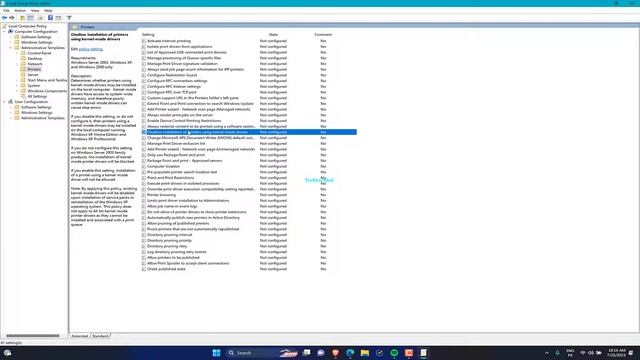Select Computer Configuration in the tree
Viewport: 640px width, 360px height.
pos(36,31)
